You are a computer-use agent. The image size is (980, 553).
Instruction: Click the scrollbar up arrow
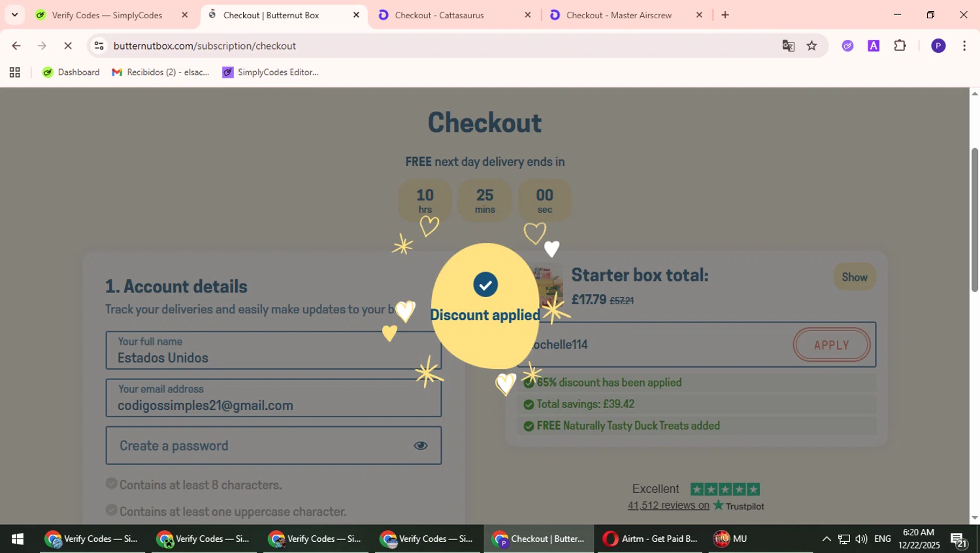click(x=974, y=93)
